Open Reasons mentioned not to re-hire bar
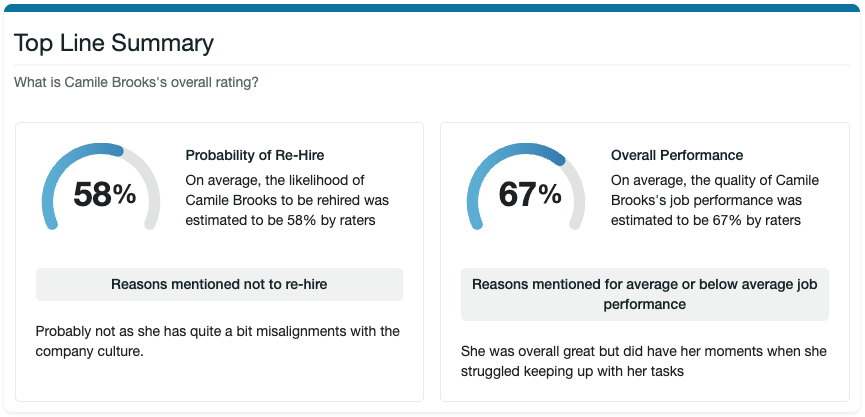 (x=219, y=284)
